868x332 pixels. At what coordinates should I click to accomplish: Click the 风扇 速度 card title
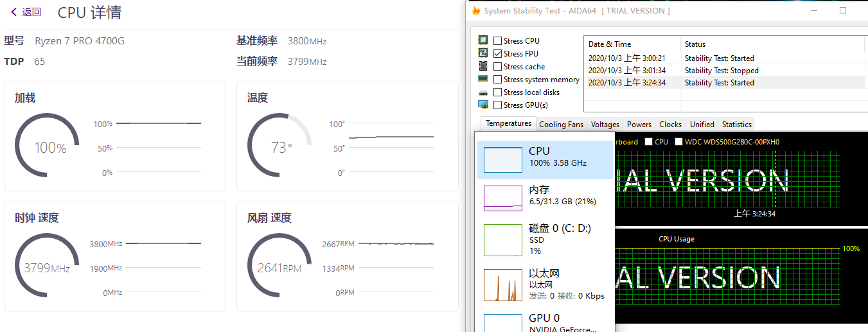[269, 218]
